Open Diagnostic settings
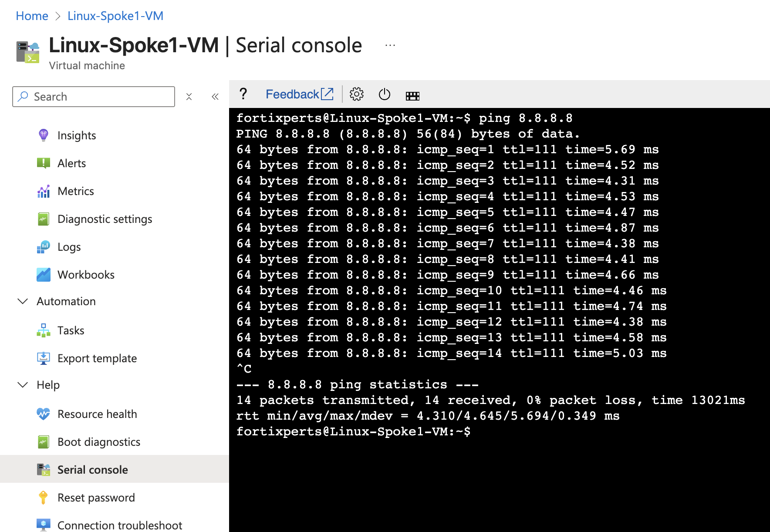 point(105,219)
